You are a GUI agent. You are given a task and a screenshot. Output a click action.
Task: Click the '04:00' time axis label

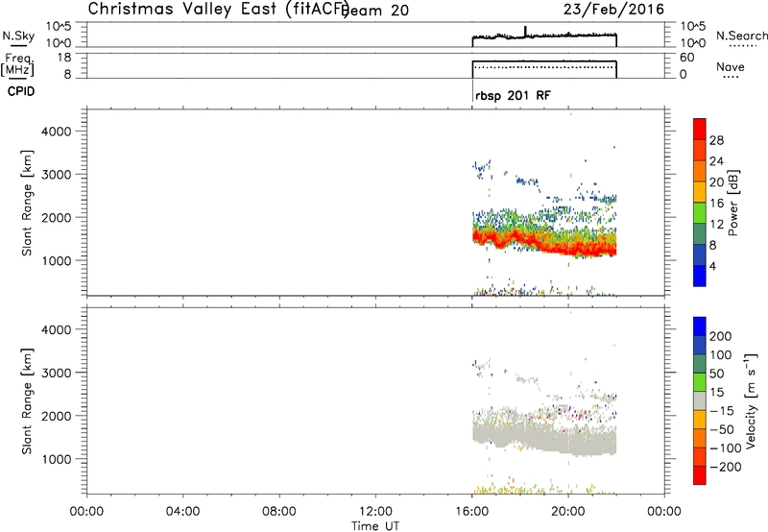[183, 512]
